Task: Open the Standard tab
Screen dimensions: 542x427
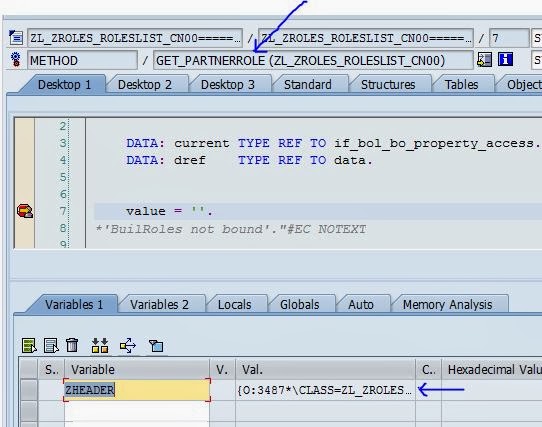Action: 308,85
